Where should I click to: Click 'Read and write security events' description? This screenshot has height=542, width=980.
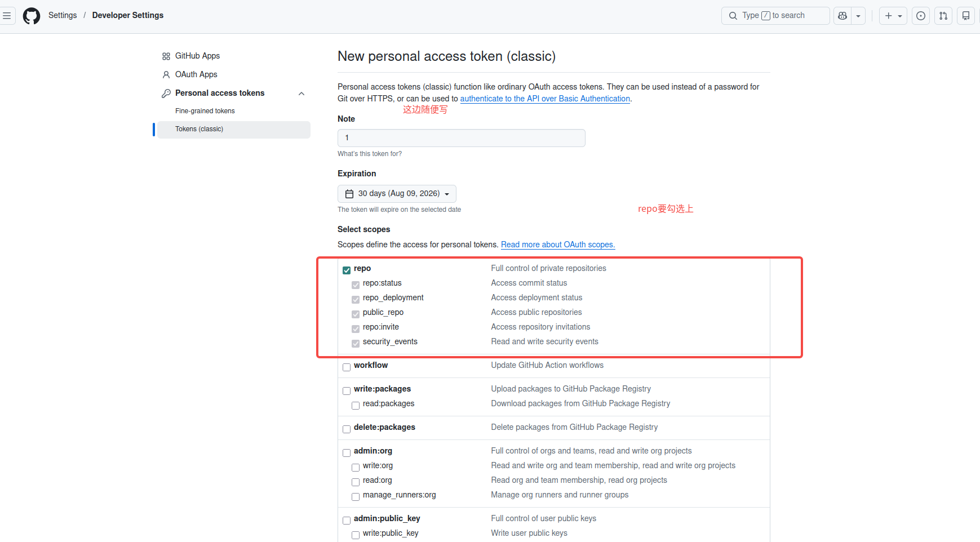coord(544,341)
